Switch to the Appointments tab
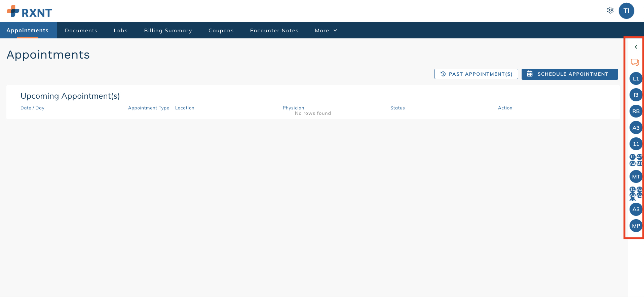Viewport: 644px width, 297px height. 28,30
